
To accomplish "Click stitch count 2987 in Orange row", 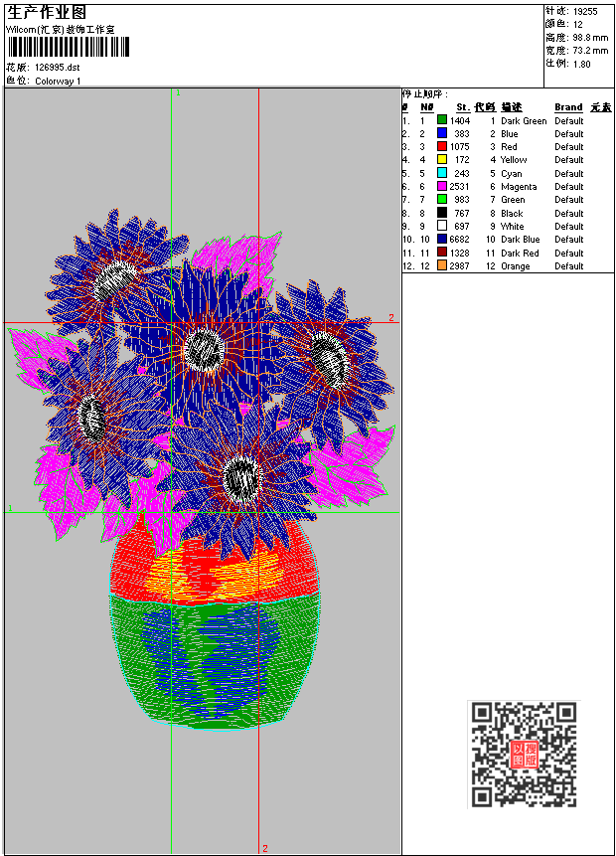I will point(459,265).
